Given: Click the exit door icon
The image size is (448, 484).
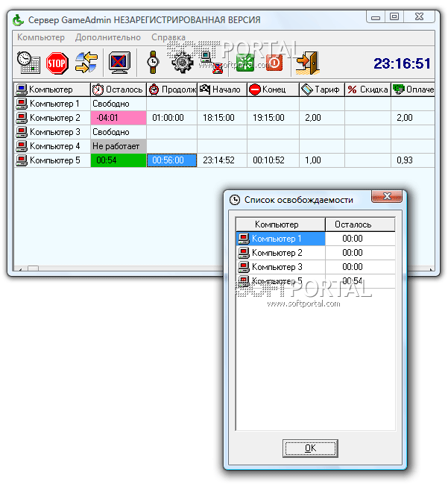Looking at the screenshot, I should [308, 63].
